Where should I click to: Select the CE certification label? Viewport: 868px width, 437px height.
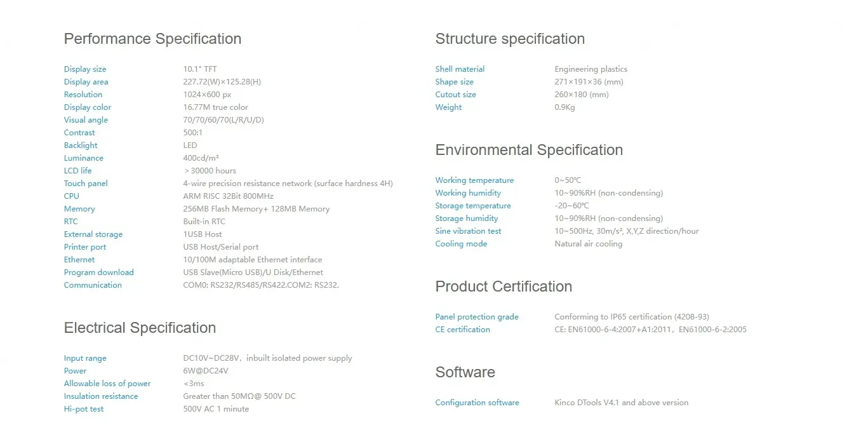462,330
